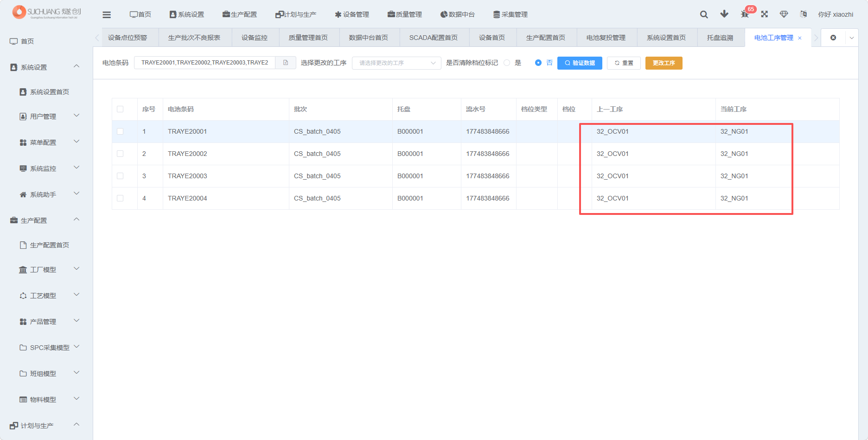Expand 用户管理 sidebar menu
This screenshot has width=868, height=440.
click(x=77, y=116)
